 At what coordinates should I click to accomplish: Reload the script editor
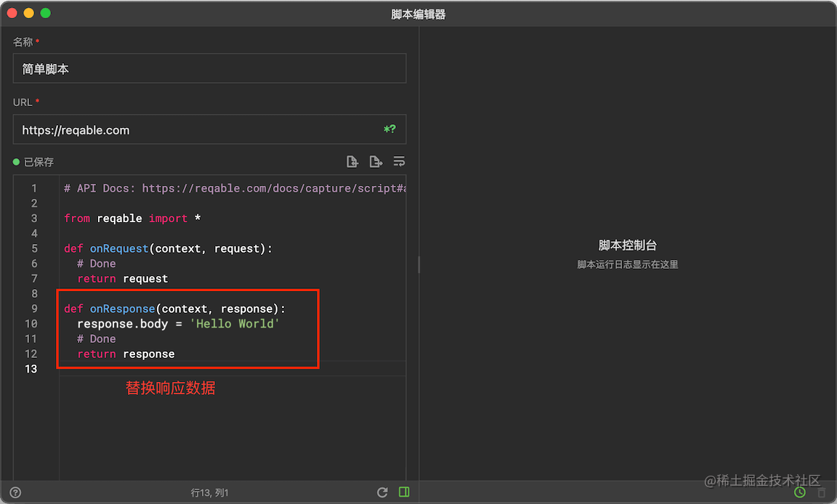(x=383, y=492)
